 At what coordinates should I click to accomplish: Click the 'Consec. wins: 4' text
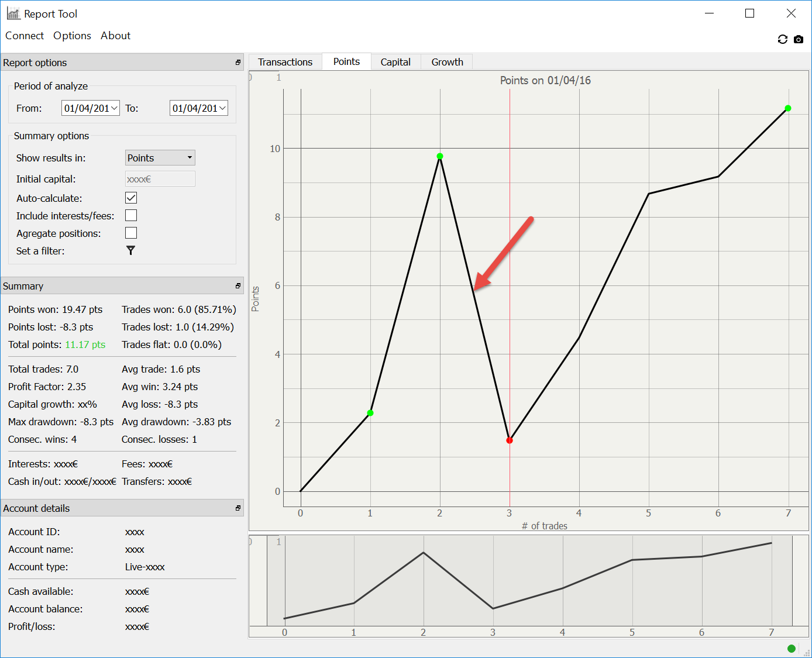point(43,439)
